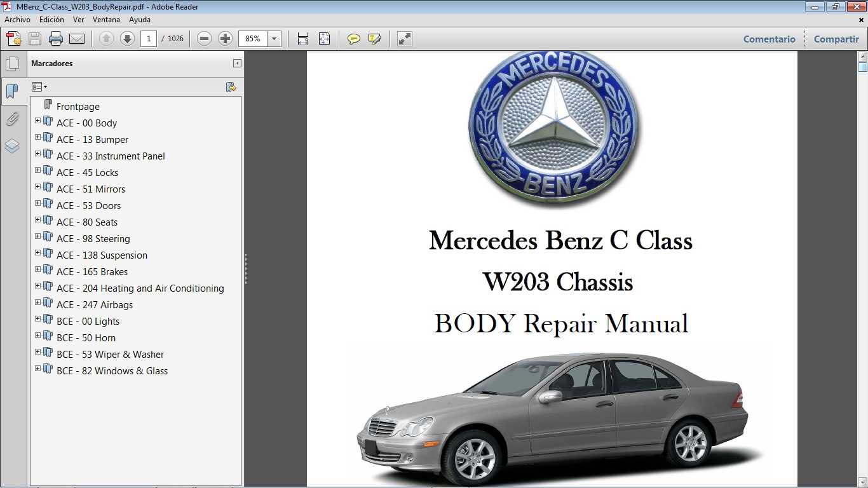
Task: Click the fit one full page icon
Action: 324,39
